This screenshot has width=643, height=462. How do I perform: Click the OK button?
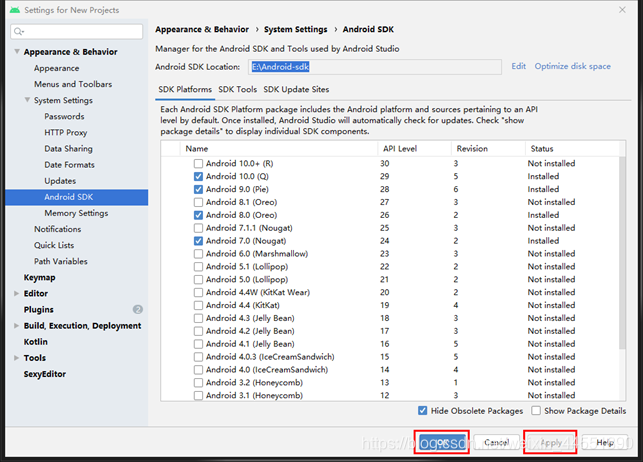click(442, 442)
